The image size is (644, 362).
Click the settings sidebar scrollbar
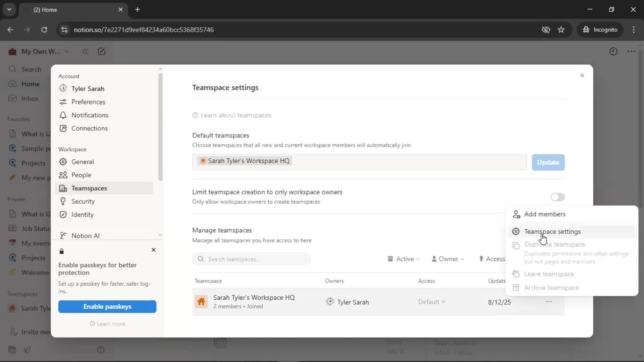pos(160,127)
